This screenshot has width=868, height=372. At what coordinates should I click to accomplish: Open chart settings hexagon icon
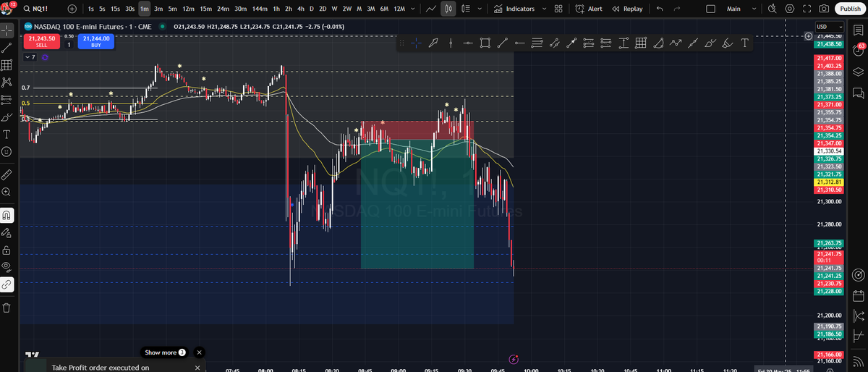789,9
